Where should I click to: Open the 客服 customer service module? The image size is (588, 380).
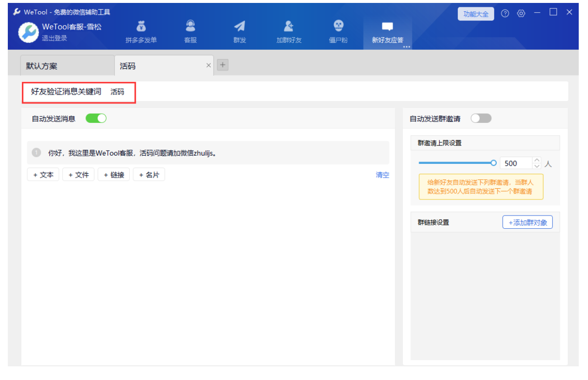click(190, 32)
